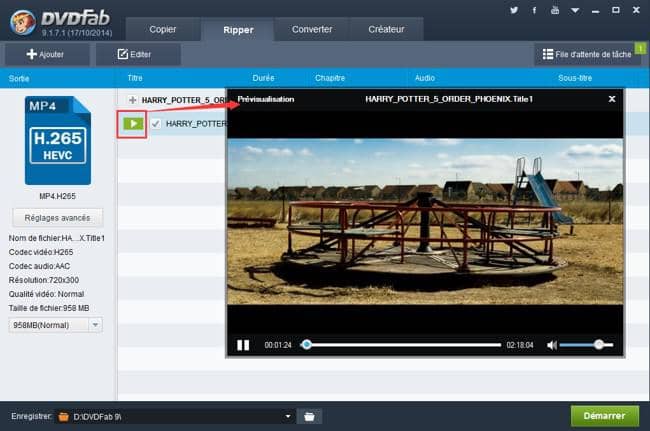Click the Démarrer button
Screen dimensions: 650x431
605,416
